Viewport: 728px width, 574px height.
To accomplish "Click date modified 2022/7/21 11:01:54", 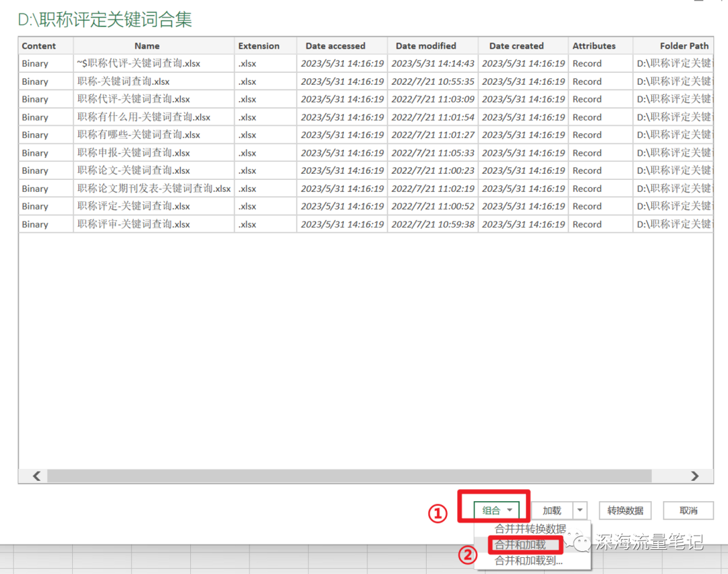I will (433, 117).
